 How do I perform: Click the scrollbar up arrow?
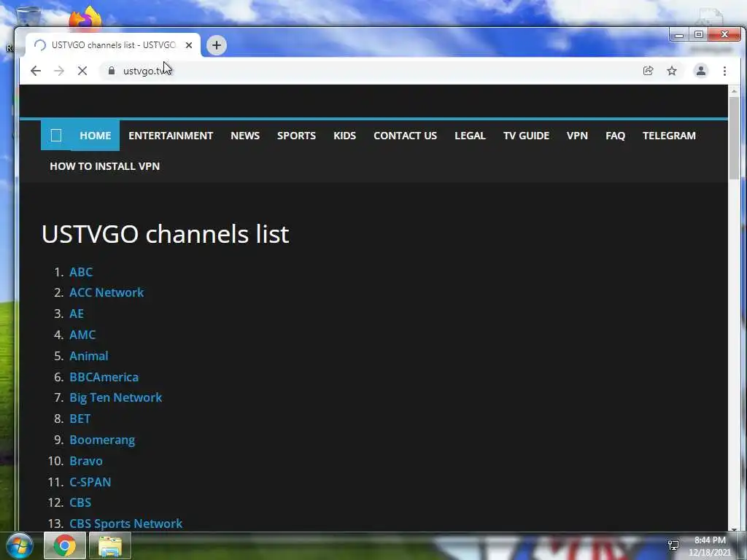(x=734, y=90)
